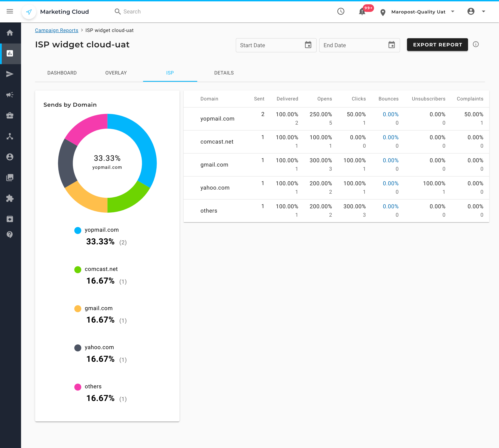The width and height of the screenshot is (499, 448).
Task: Click the info icon beside Export Report
Action: tap(476, 44)
